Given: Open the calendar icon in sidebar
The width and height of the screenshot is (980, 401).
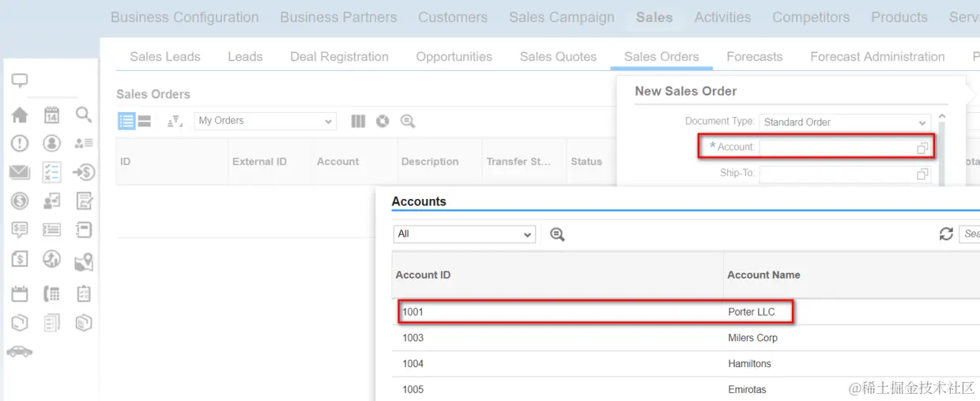Looking at the screenshot, I should pyautogui.click(x=51, y=115).
